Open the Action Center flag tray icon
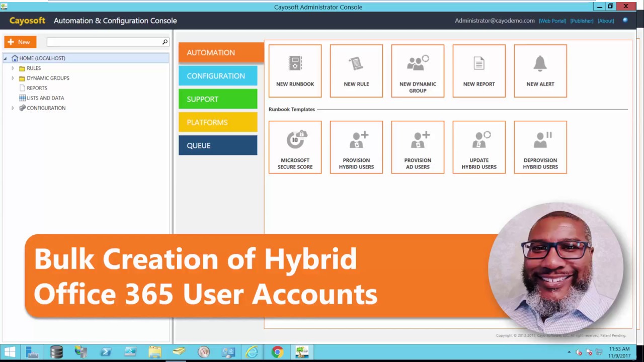The height and width of the screenshot is (362, 644). [x=589, y=352]
